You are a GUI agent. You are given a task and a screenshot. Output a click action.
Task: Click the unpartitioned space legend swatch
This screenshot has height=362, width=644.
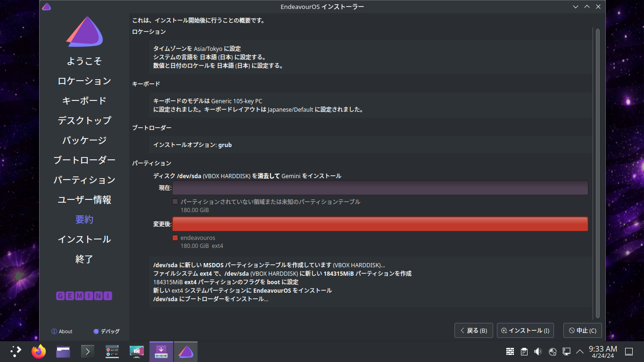pyautogui.click(x=175, y=202)
